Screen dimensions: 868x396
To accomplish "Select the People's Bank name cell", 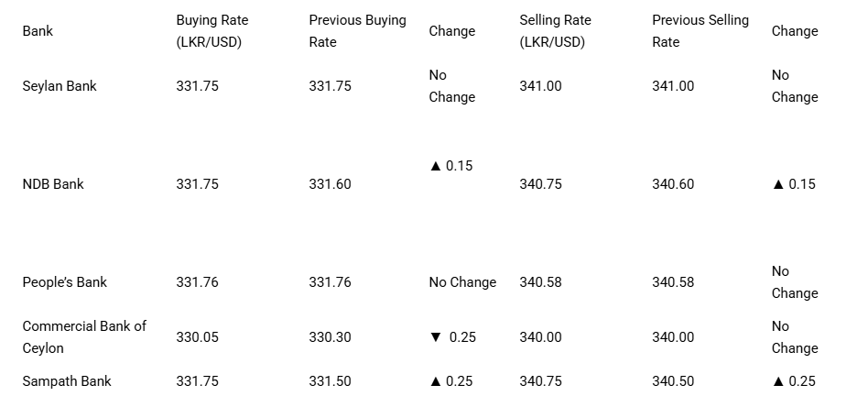I will (x=65, y=282).
